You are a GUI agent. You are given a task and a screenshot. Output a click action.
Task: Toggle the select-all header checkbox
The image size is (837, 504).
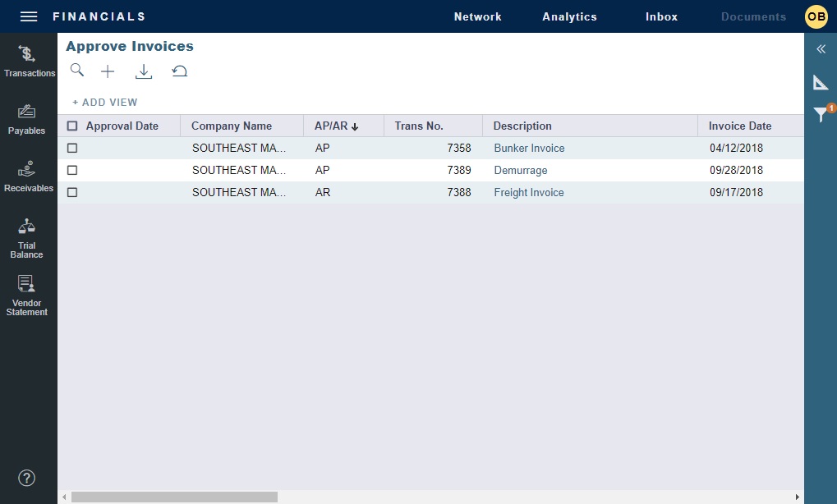72,126
